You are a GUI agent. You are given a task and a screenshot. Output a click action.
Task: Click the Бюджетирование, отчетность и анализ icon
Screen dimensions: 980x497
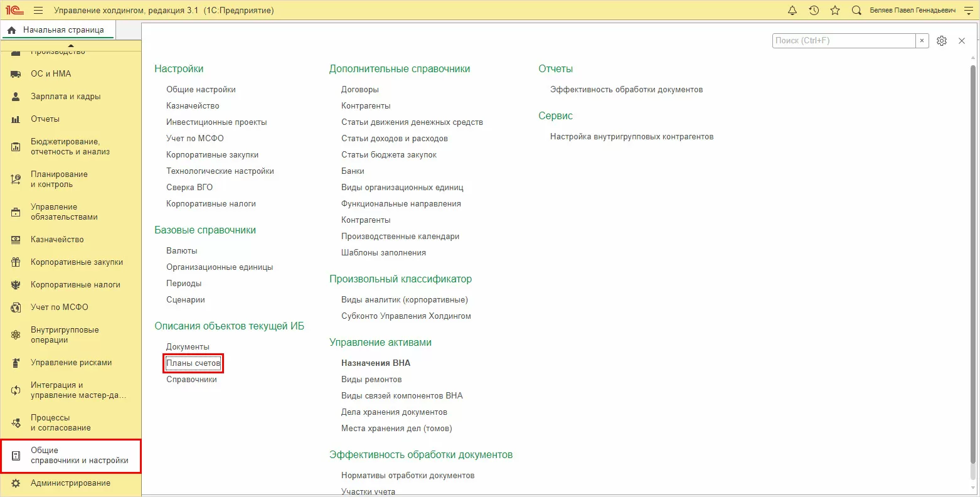pyautogui.click(x=16, y=147)
